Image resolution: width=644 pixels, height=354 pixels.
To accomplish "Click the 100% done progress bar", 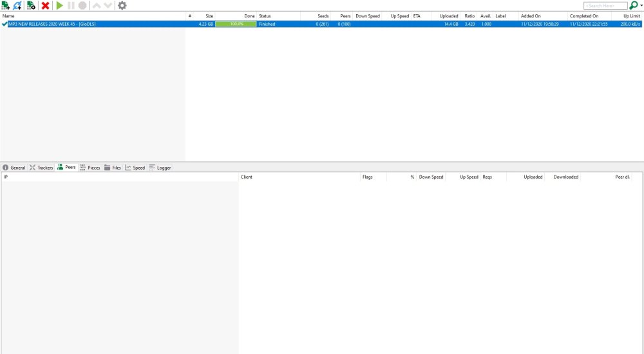I will (x=236, y=24).
